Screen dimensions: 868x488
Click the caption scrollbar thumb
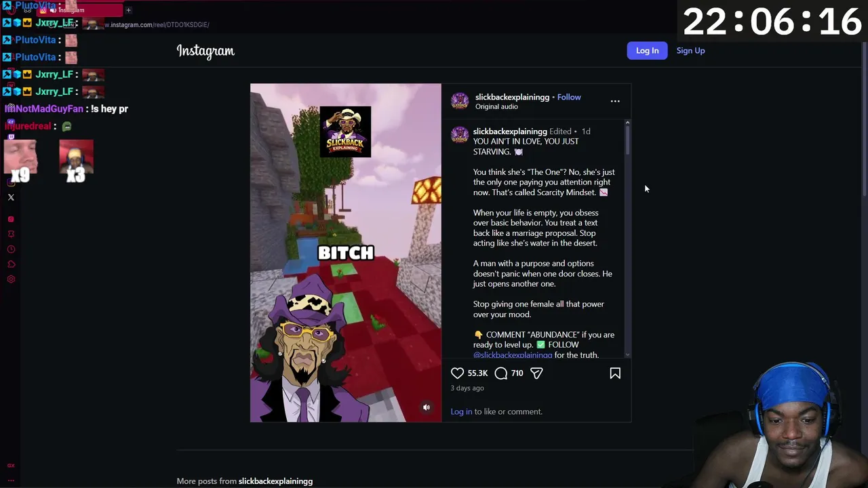pos(627,140)
